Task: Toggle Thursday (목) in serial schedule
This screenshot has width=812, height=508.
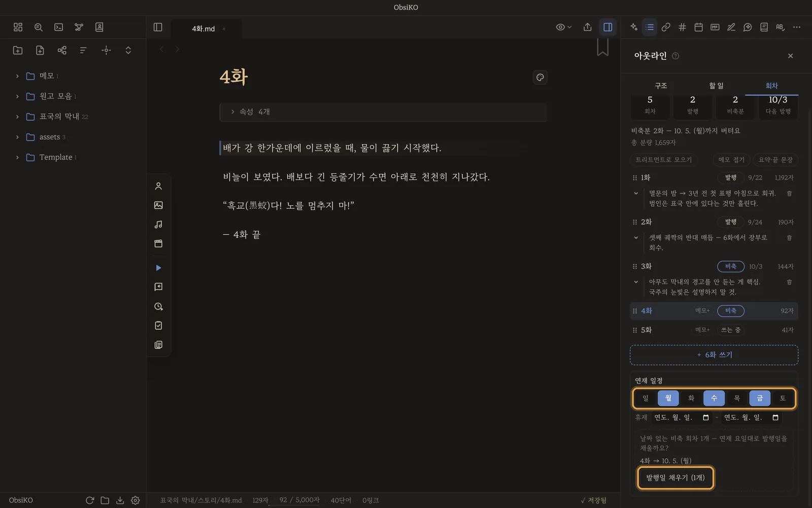Action: pyautogui.click(x=736, y=398)
